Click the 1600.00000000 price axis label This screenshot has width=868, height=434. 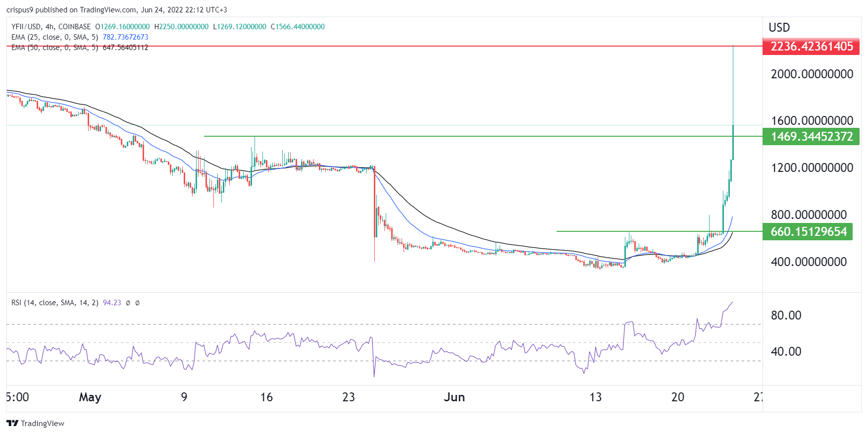pyautogui.click(x=812, y=121)
